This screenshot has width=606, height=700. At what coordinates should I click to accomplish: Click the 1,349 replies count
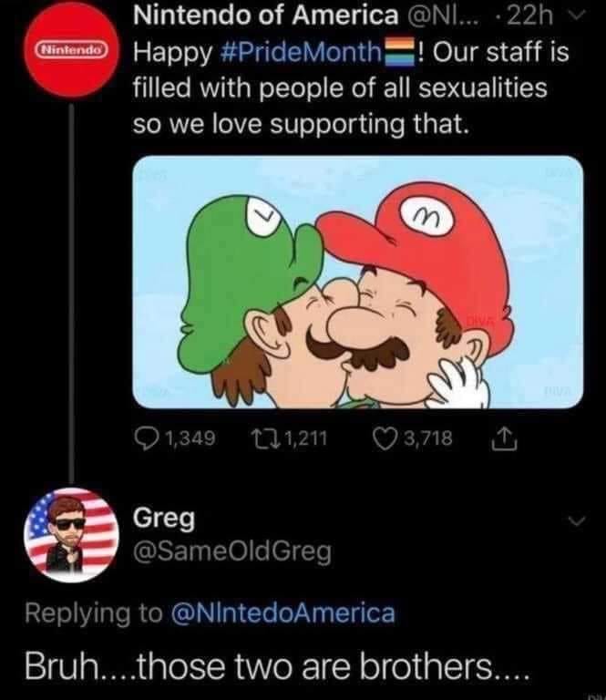click(x=189, y=440)
